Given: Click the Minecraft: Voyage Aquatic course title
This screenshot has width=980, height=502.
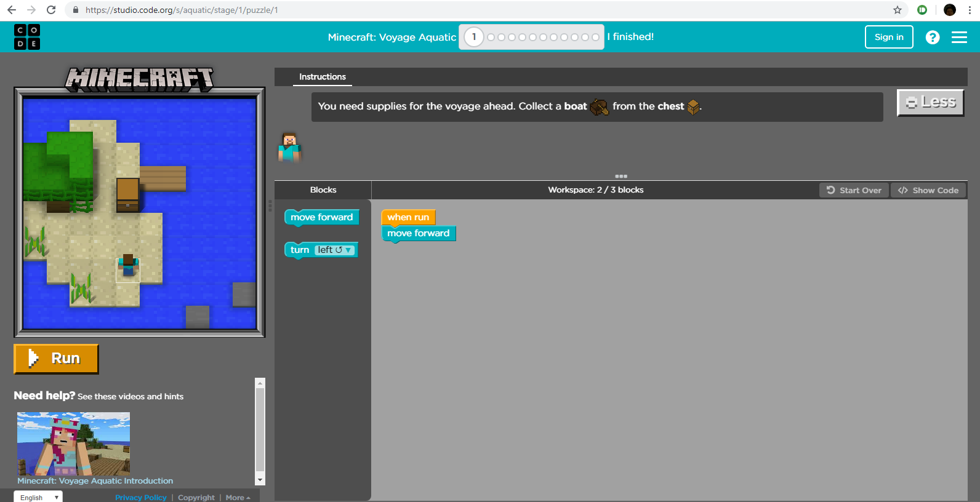Looking at the screenshot, I should click(x=392, y=38).
